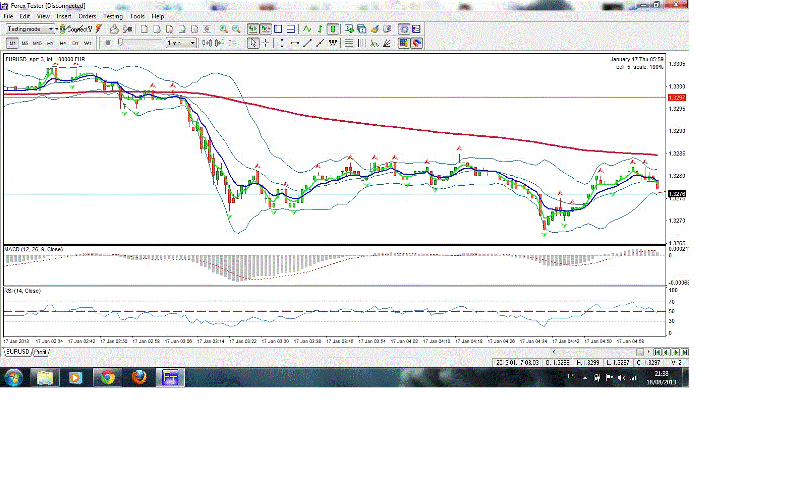Toggle the W1 timeframe button
This screenshot has width=800, height=491.
point(87,44)
